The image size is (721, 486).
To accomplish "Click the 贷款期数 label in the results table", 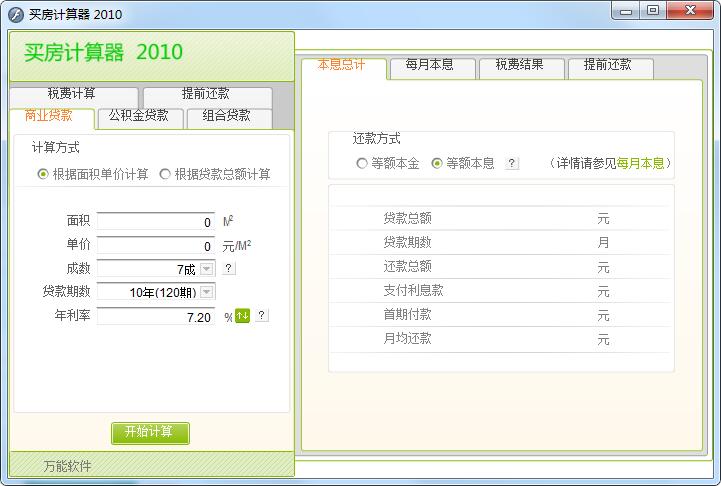I will coord(407,242).
